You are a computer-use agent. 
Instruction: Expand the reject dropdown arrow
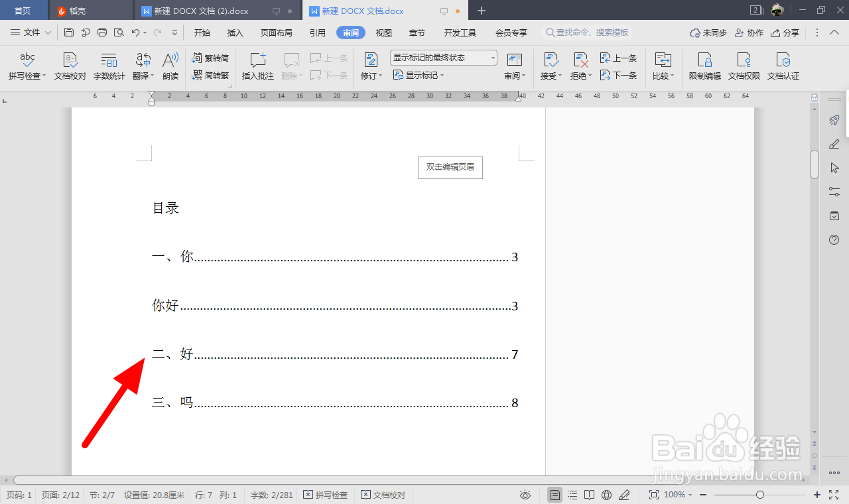coord(590,76)
